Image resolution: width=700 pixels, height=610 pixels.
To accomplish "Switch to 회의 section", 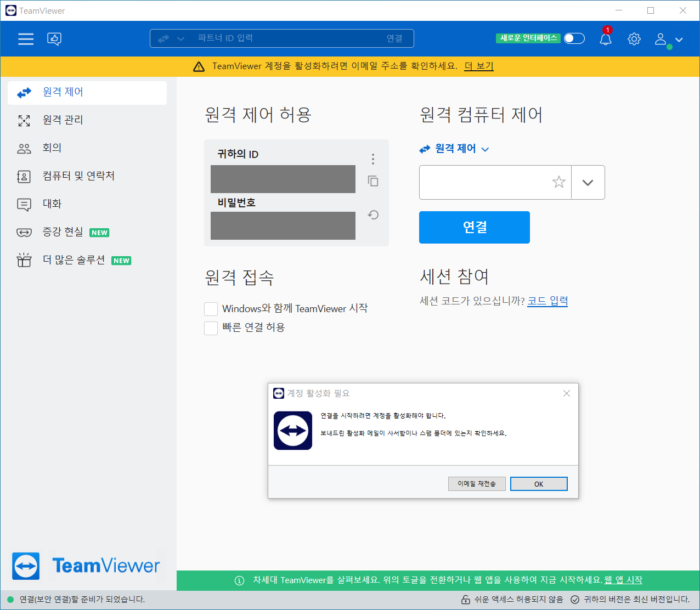I will (x=52, y=148).
